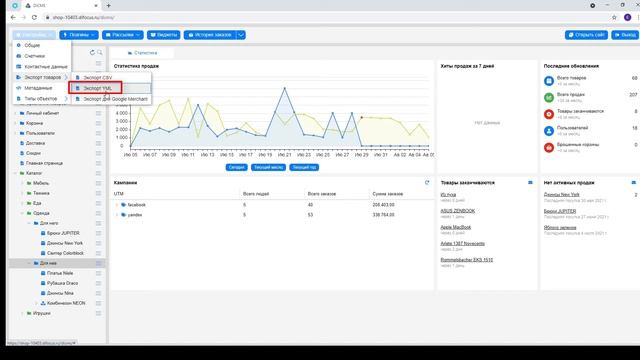The width and height of the screenshot is (640, 360).
Task: Expand the facebook campaign row
Action: [117, 205]
